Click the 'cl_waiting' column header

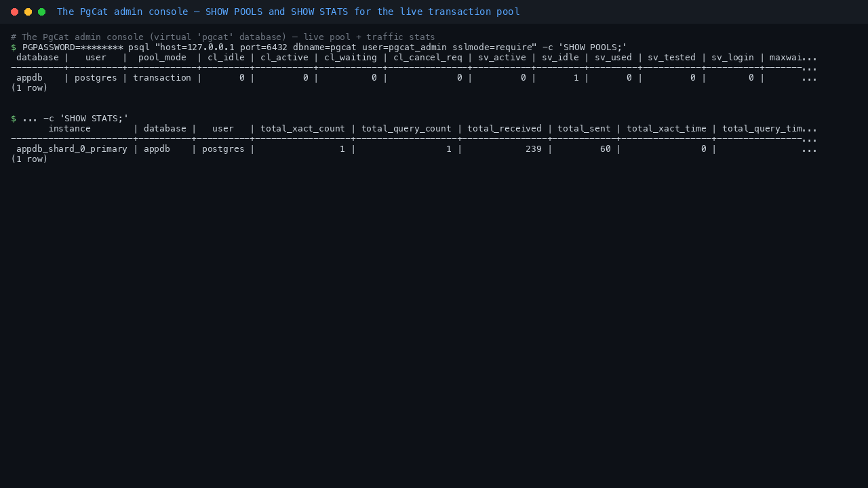351,57
